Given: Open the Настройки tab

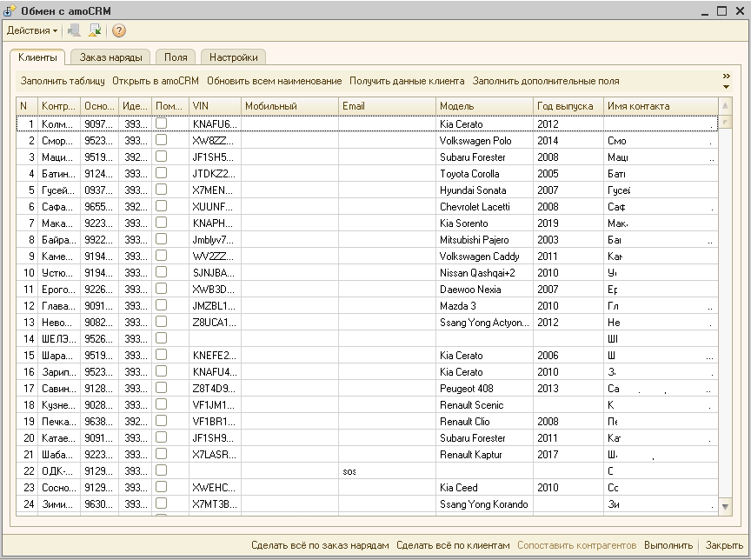Looking at the screenshot, I should 233,57.
